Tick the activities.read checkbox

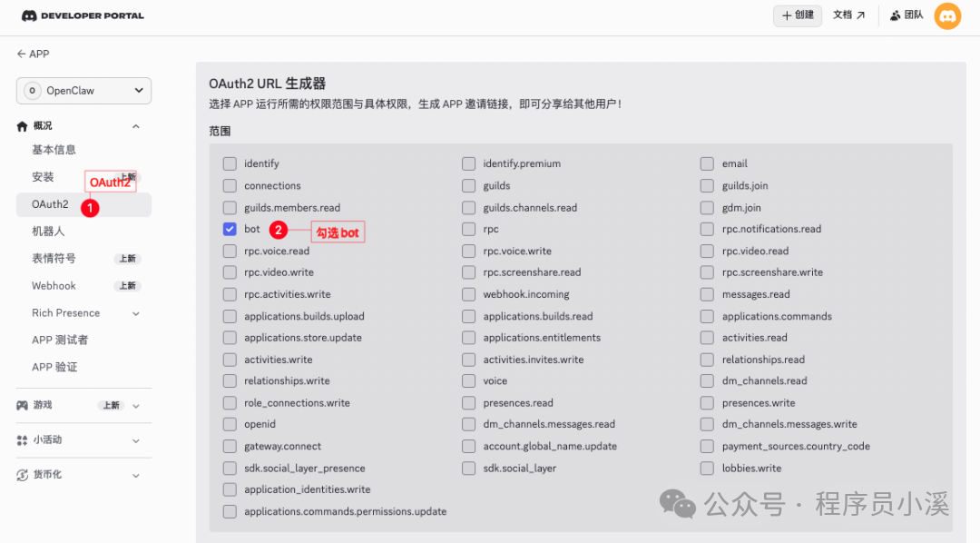707,338
